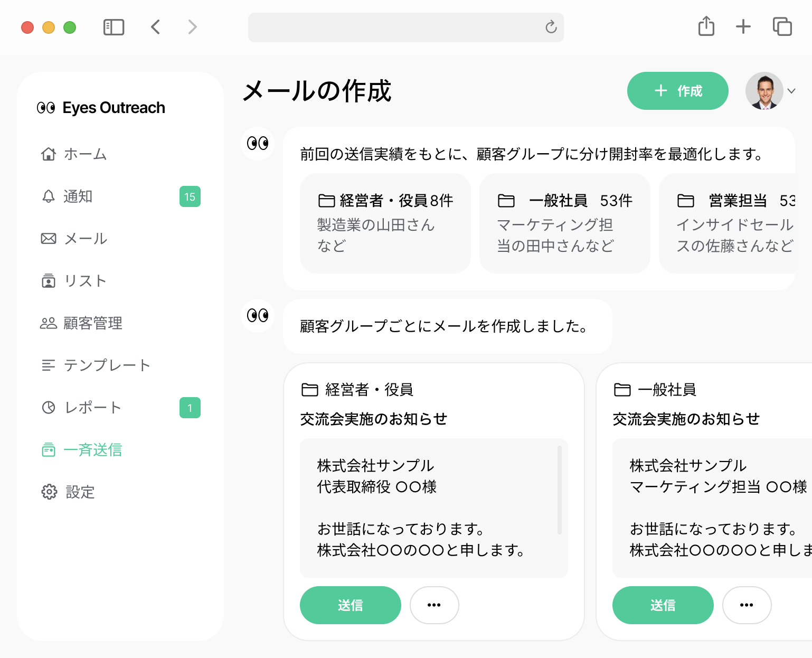Click the list (リスト) icon

tap(49, 281)
